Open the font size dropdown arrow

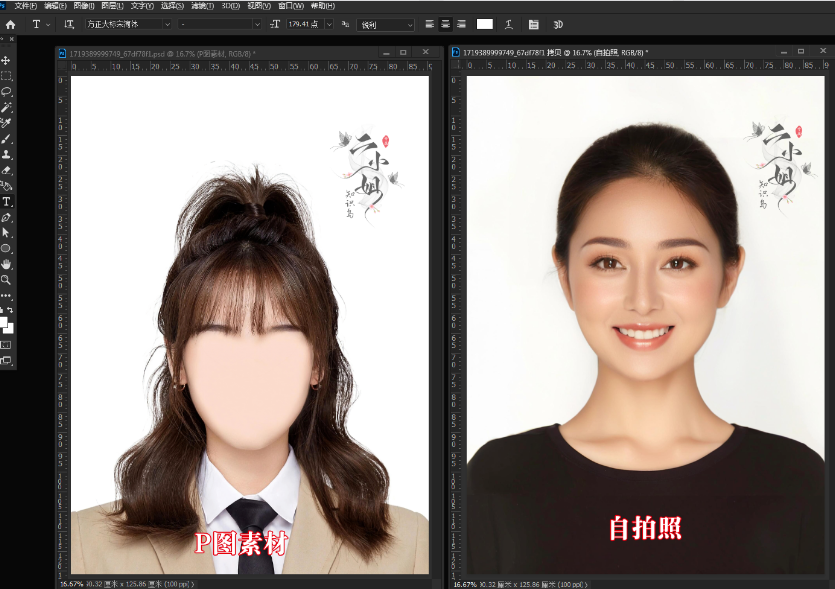329,24
